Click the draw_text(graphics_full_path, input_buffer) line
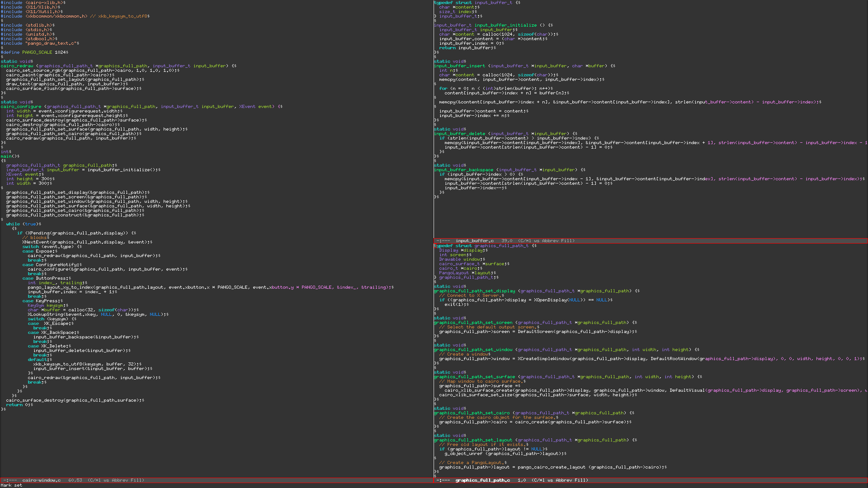The width and height of the screenshot is (868, 488). coord(67,84)
